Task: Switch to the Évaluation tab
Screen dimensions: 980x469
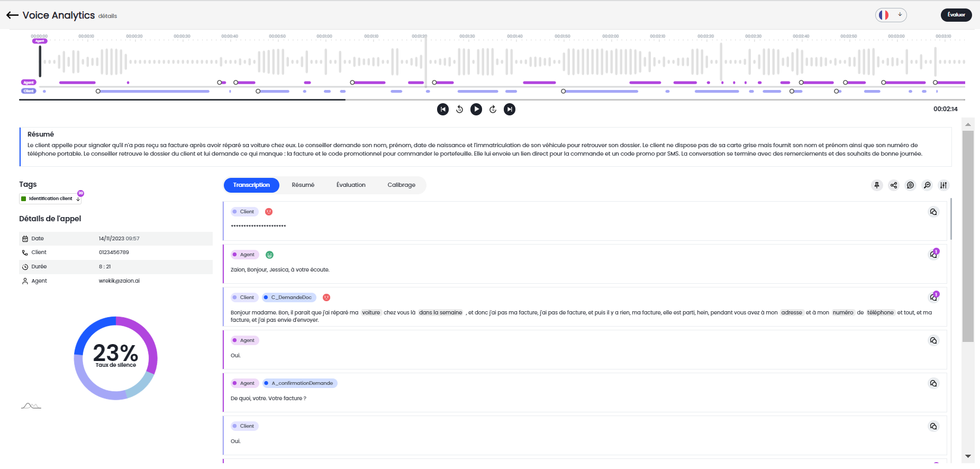Action: click(351, 185)
